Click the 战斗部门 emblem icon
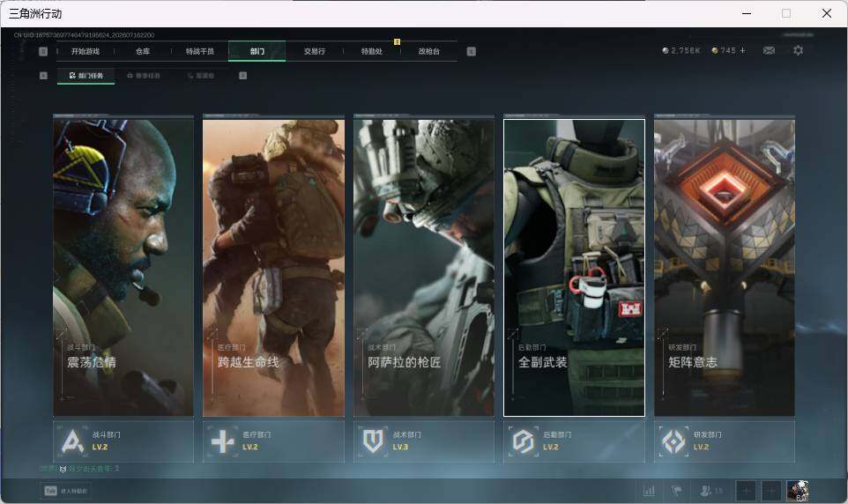The height and width of the screenshot is (504, 848). point(72,441)
